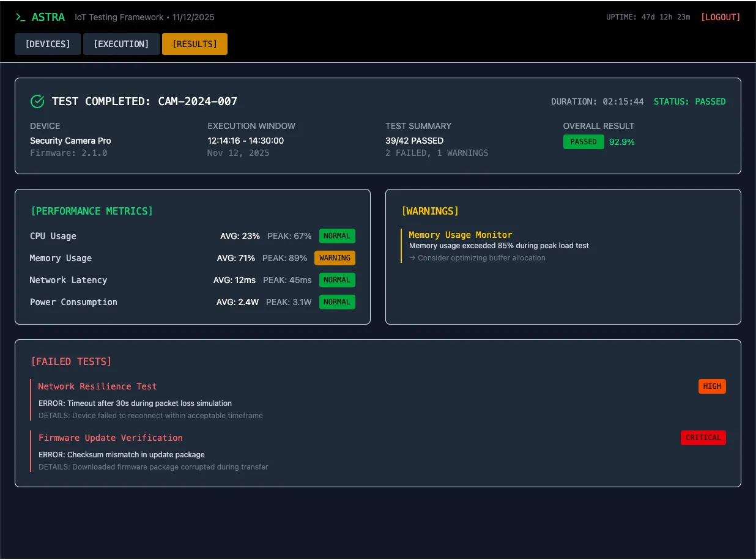Click the [WARNINGS] section heading

(x=430, y=211)
